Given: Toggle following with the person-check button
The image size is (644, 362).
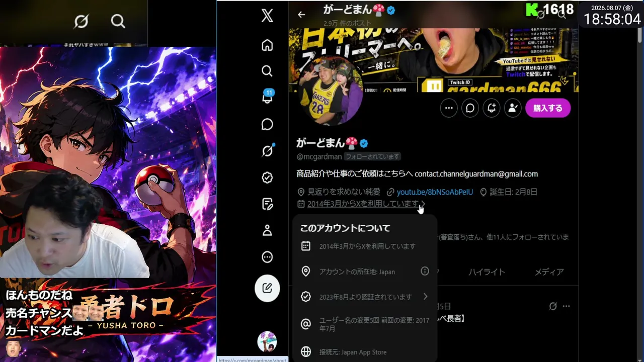Looking at the screenshot, I should [513, 108].
